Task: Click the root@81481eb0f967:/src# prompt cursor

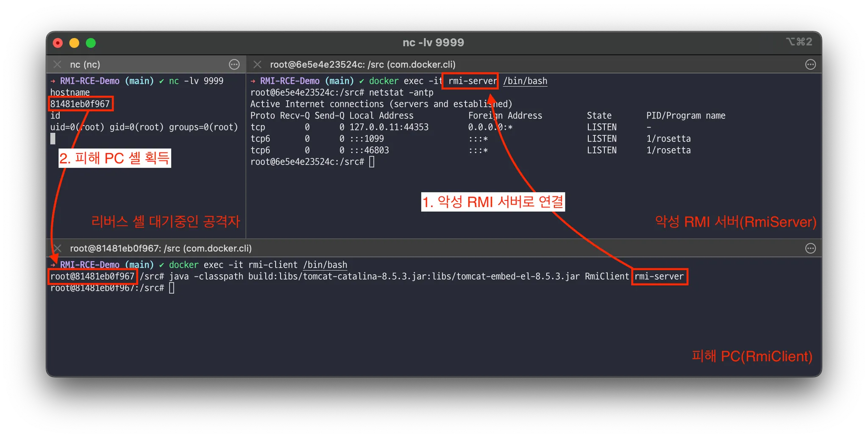Action: (172, 288)
